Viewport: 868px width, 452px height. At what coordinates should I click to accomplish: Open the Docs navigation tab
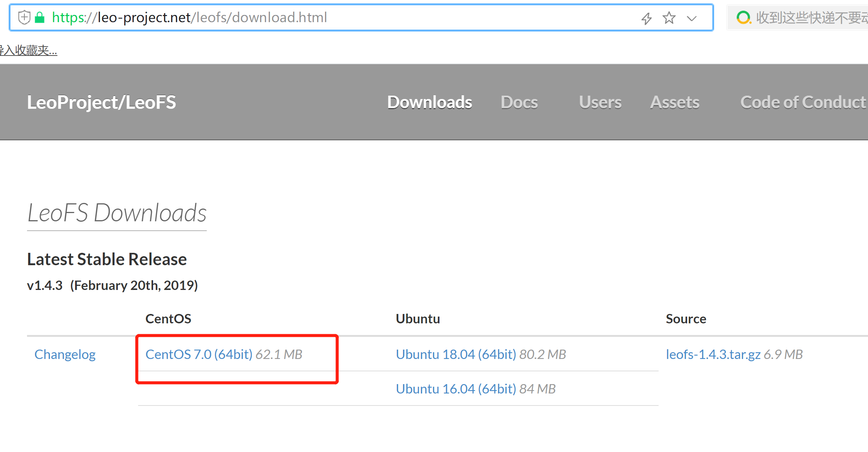pyautogui.click(x=519, y=102)
